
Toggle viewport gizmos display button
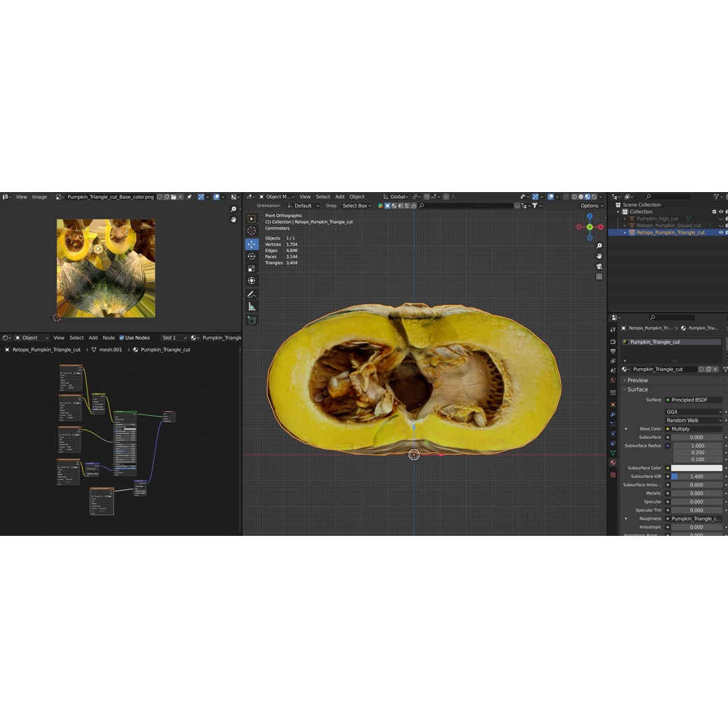535,197
